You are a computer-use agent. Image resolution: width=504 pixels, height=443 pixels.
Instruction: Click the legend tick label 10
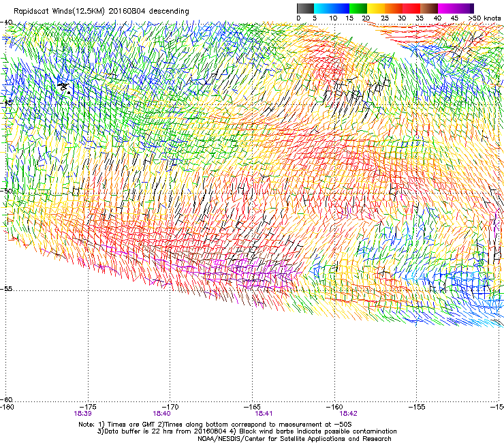pyautogui.click(x=333, y=18)
